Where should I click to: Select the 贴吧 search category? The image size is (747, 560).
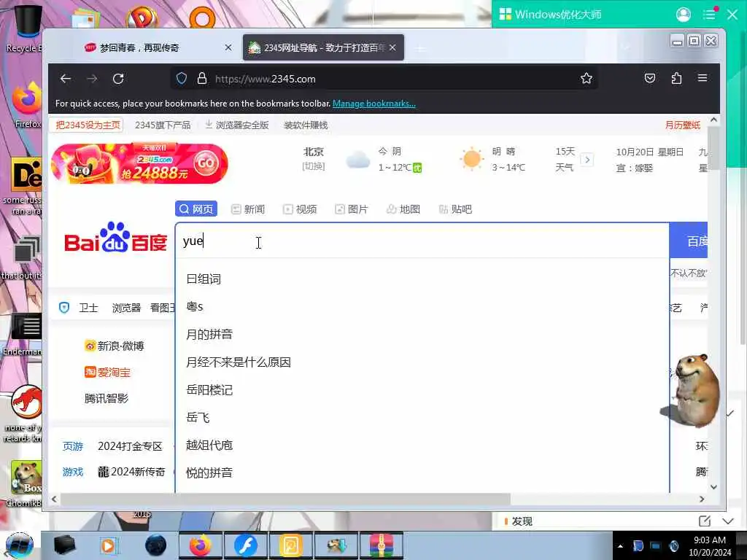pos(455,209)
